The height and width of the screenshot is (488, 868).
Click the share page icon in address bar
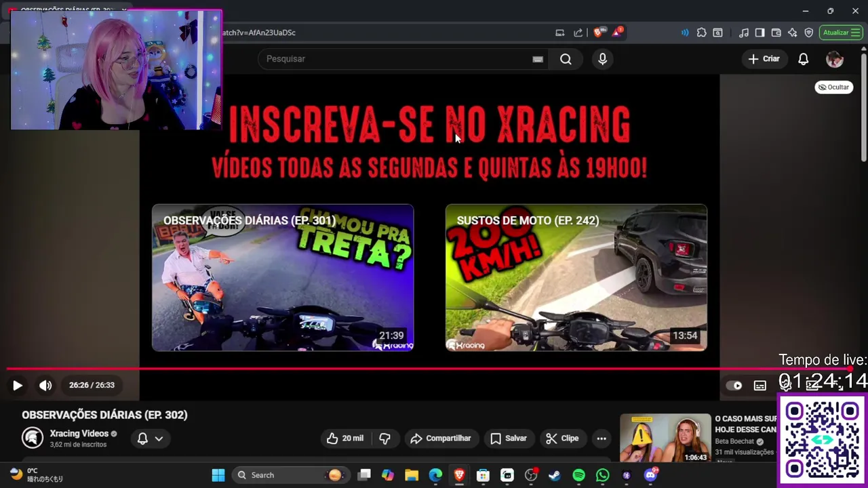(578, 33)
